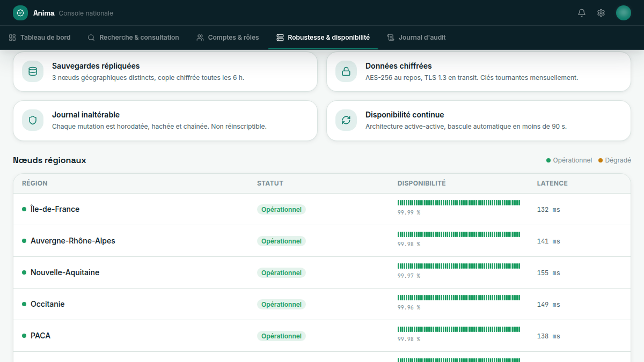This screenshot has width=644, height=362.
Task: Click the Tableau de bord grid icon
Action: pyautogui.click(x=12, y=38)
